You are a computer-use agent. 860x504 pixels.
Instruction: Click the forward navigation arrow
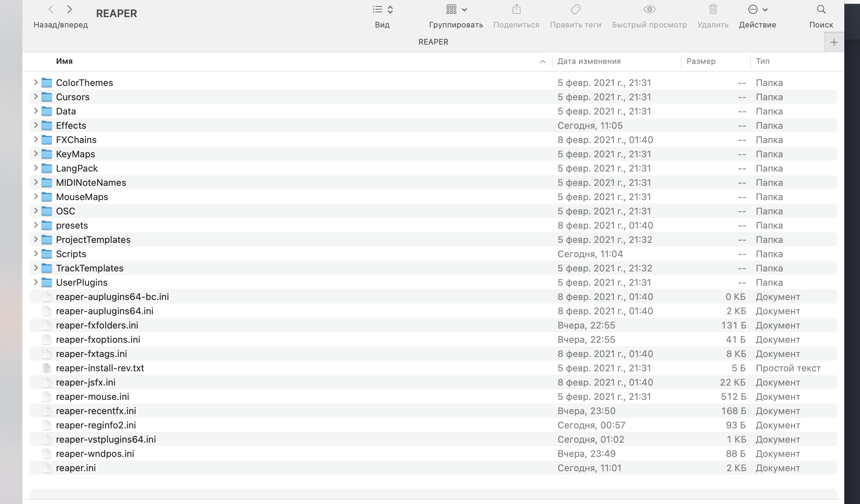(x=70, y=10)
